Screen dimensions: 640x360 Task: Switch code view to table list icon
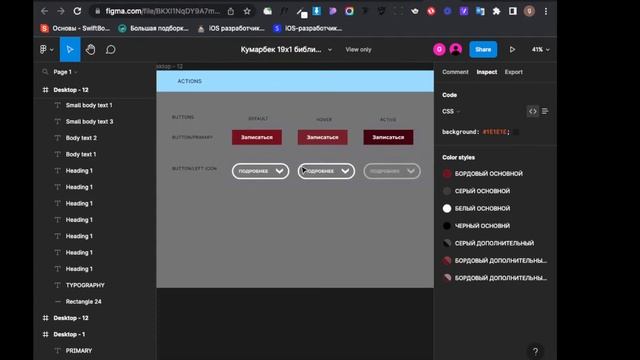pyautogui.click(x=545, y=111)
